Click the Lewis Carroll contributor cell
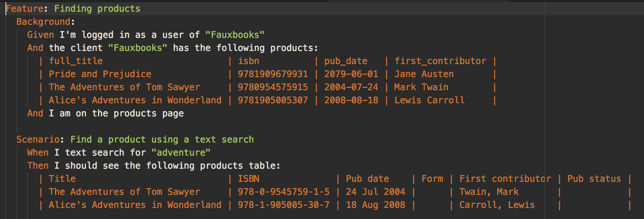This screenshot has width=644, height=219. [x=429, y=100]
